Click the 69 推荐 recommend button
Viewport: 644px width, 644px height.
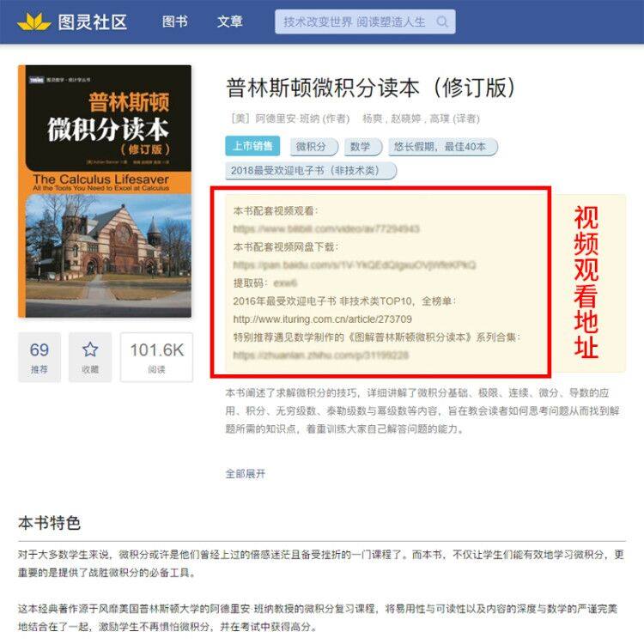pos(39,357)
